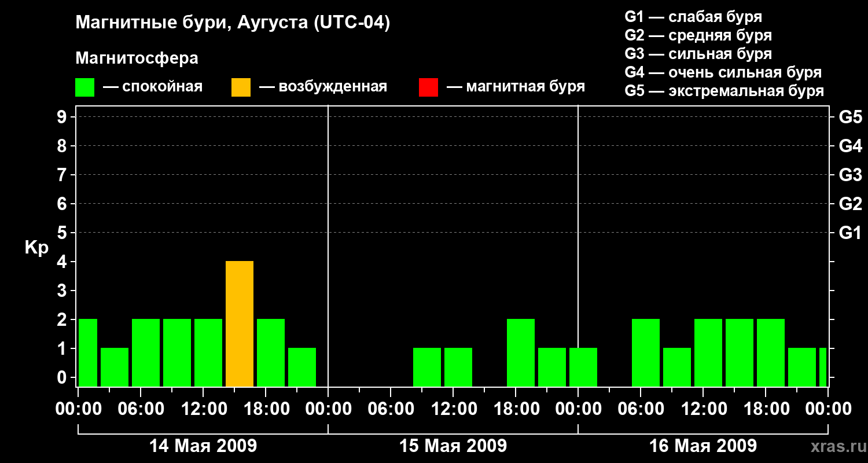The image size is (868, 463).
Task: Select the 21:00 Kp 1 bar on 14 May
Action: click(302, 367)
